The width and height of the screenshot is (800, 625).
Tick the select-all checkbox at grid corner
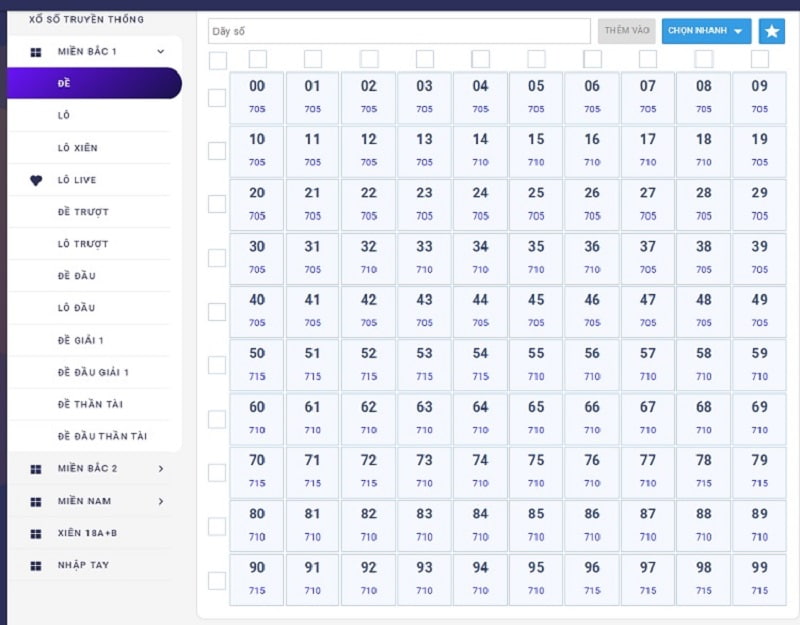pyautogui.click(x=218, y=60)
